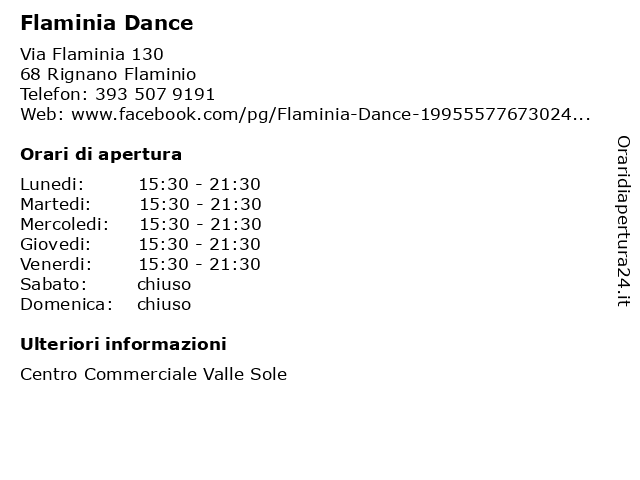Select the Via Flaminia 130 address line
The image size is (640, 480).
click(92, 54)
